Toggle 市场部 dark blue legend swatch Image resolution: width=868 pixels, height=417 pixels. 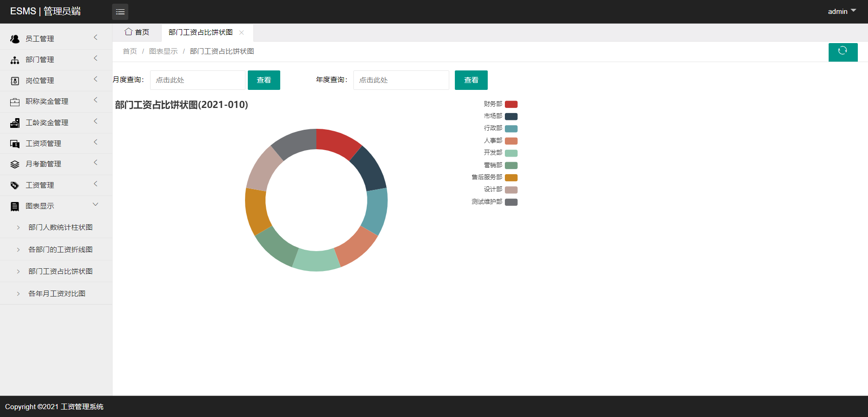[x=511, y=116]
